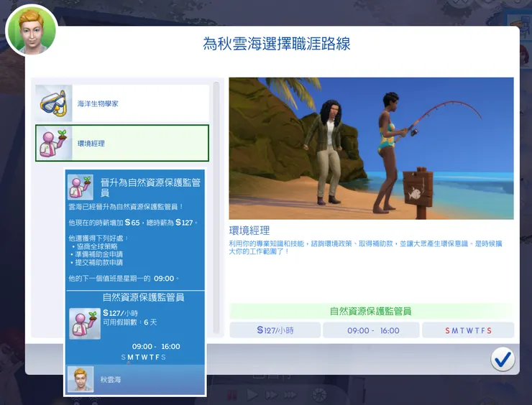Click the promotion icon in the notification header
The image size is (532, 405).
[81, 187]
